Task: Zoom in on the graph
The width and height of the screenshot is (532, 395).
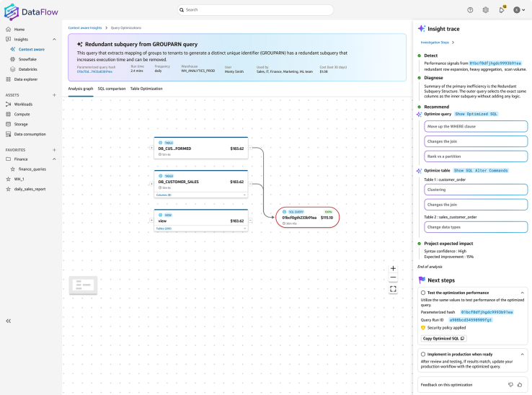Action: tap(393, 268)
